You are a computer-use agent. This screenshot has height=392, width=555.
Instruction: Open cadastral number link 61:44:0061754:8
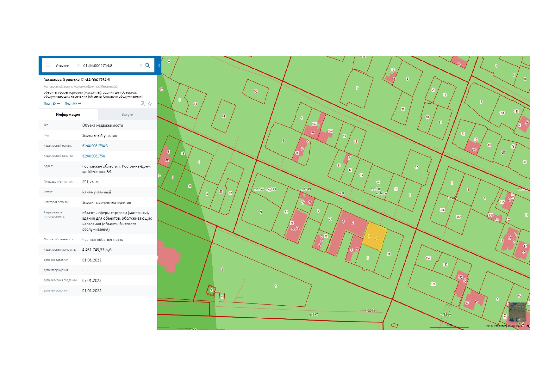95,146
